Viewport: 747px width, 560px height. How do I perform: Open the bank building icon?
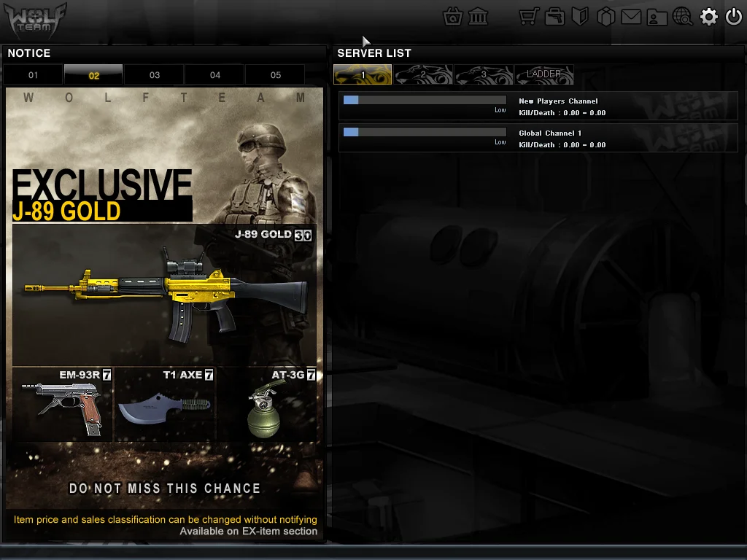478,17
